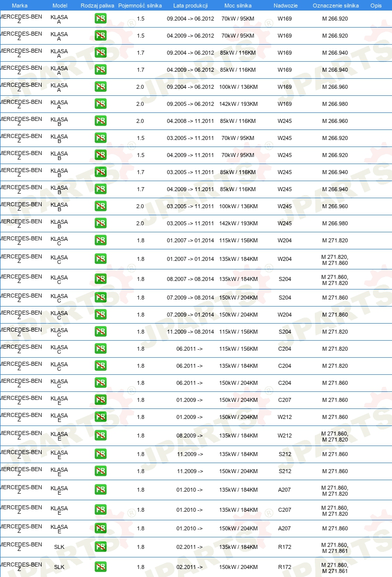This screenshot has height=577, width=392.
Task: Click the fuel icon in the 08.2007 -> 08.2014 row
Action: click(x=100, y=279)
